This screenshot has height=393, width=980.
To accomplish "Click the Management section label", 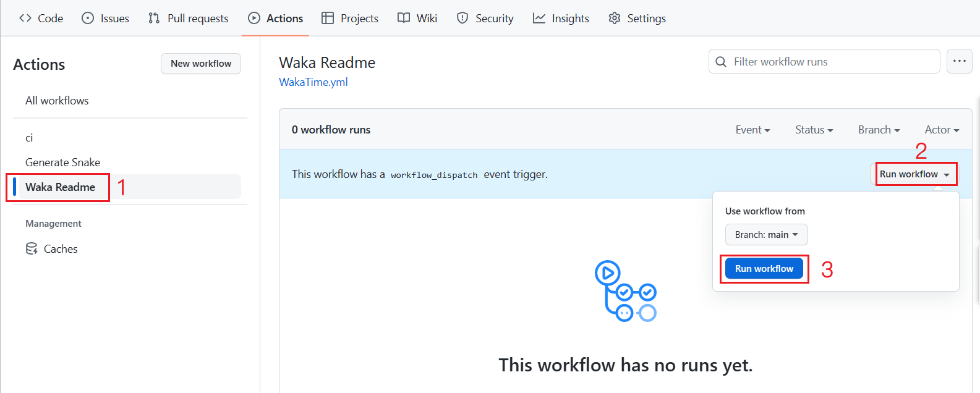I will tap(53, 224).
